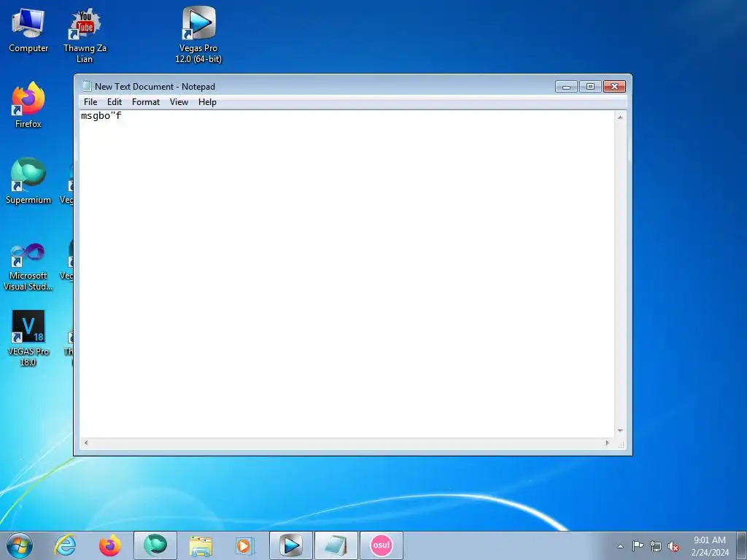Open Internet Explorer from the taskbar
Image resolution: width=747 pixels, height=560 pixels.
(65, 545)
